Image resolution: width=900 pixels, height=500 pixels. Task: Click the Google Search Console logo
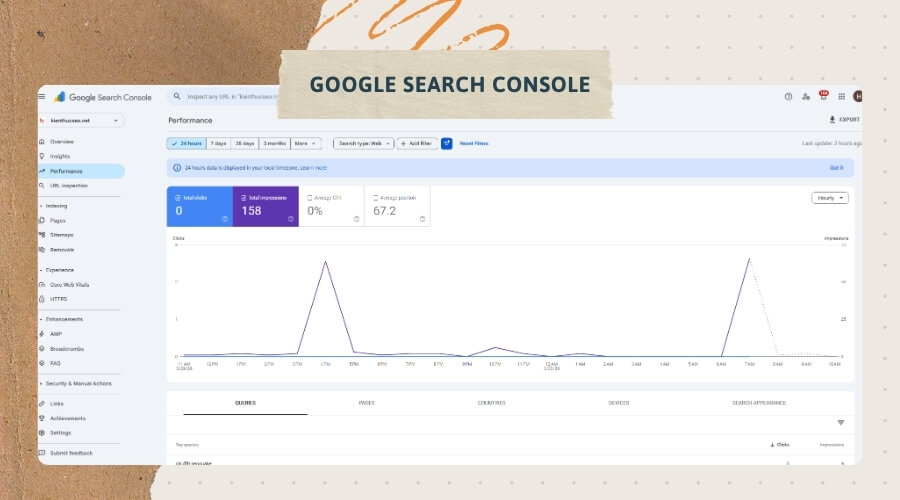pos(103,97)
